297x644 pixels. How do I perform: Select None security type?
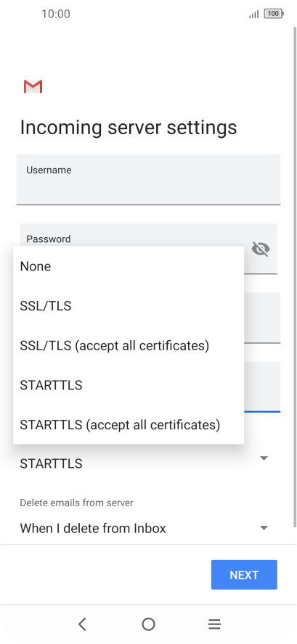[129, 267]
